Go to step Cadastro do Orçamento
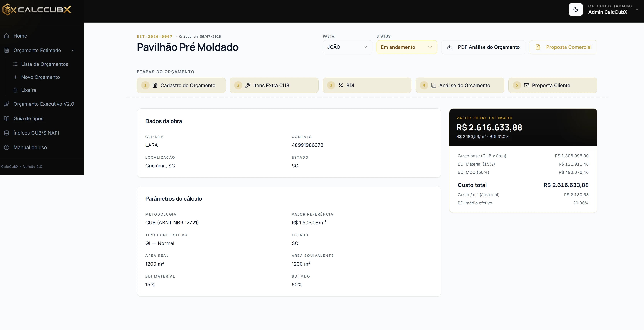Screen dimensions: 644x330 [181, 85]
